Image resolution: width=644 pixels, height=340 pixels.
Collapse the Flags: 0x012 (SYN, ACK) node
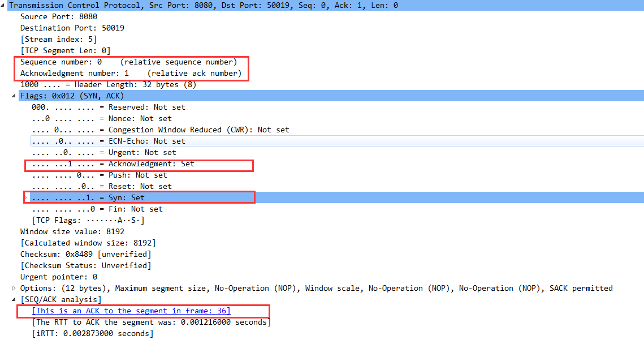14,96
